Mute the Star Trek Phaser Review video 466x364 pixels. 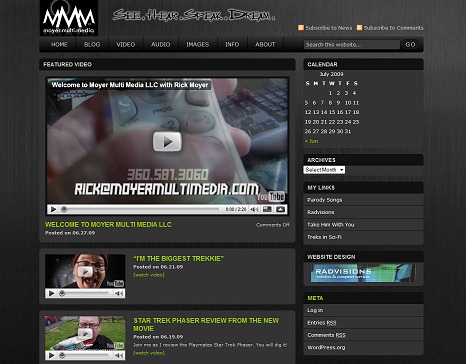coord(119,355)
